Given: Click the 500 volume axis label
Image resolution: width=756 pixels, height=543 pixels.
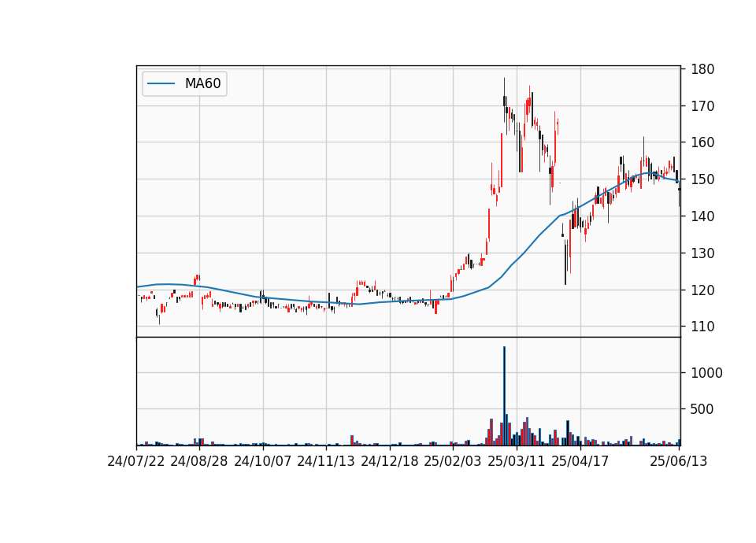Looking at the screenshot, I should 702,409.
